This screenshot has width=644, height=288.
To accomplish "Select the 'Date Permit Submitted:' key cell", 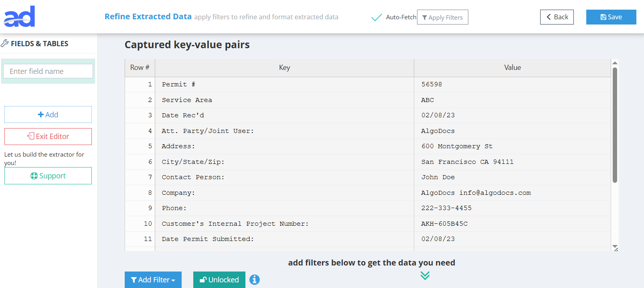I will [x=284, y=239].
